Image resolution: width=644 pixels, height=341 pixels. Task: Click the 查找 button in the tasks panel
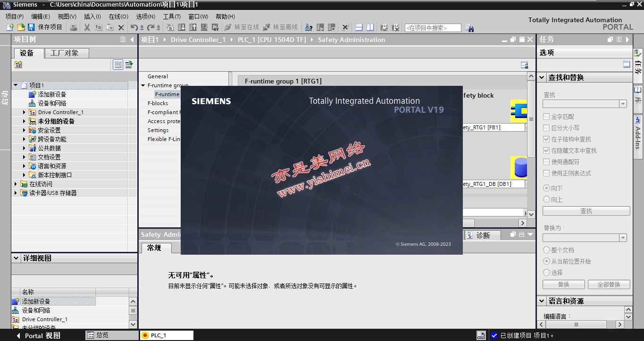[x=586, y=211]
